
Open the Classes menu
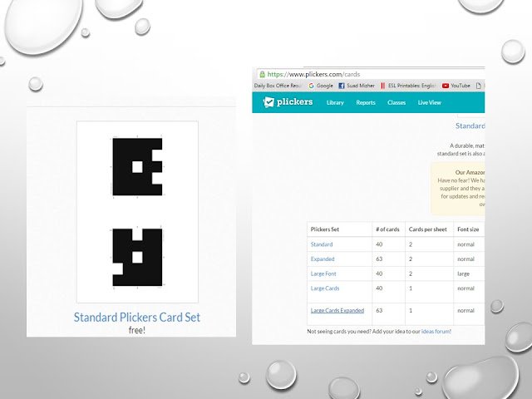point(397,102)
